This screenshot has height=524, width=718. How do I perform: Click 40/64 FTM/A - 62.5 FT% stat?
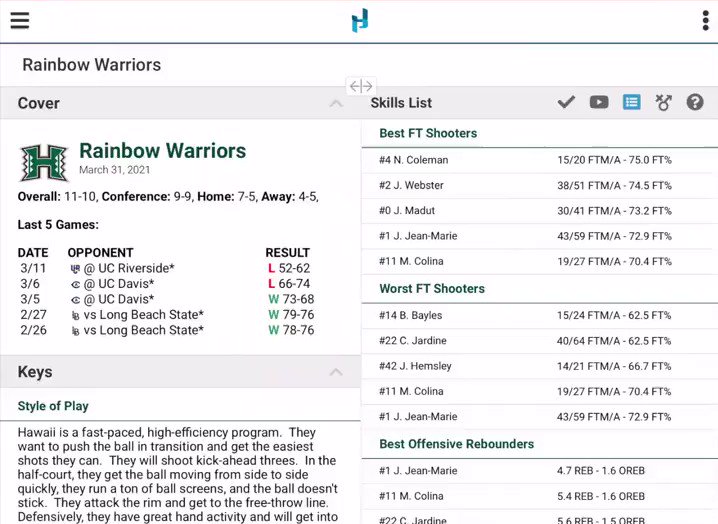614,341
